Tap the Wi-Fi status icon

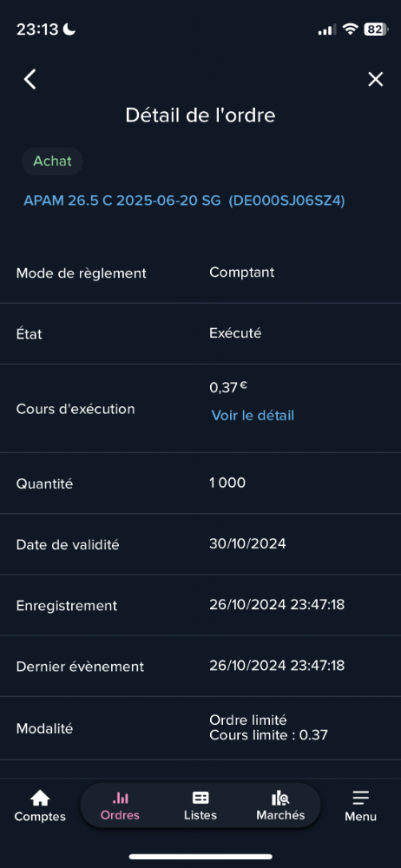pyautogui.click(x=350, y=30)
